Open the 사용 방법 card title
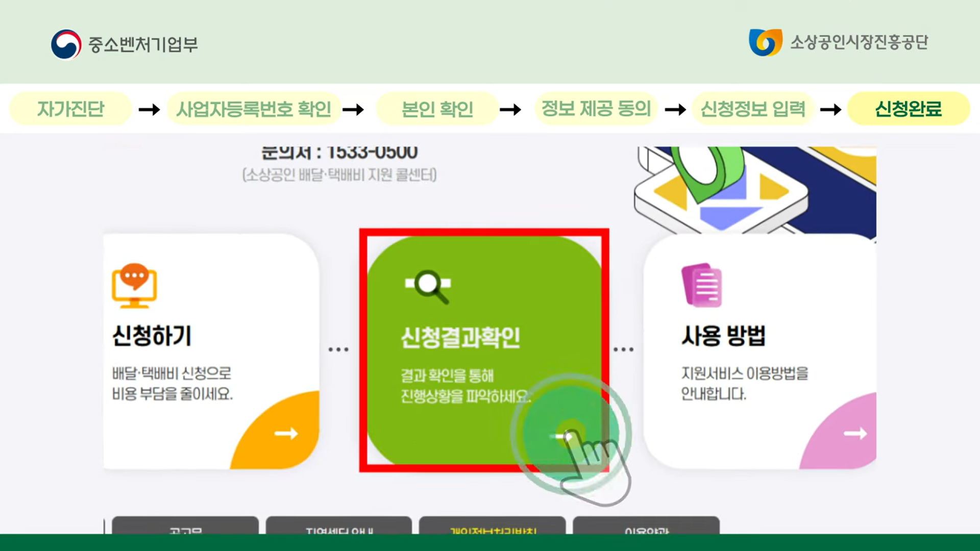The height and width of the screenshot is (551, 980). pos(723,336)
